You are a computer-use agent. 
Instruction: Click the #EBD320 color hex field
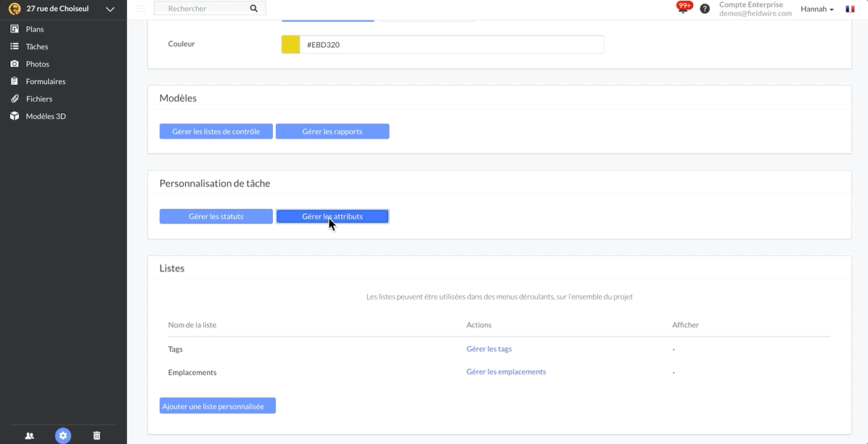coord(451,45)
